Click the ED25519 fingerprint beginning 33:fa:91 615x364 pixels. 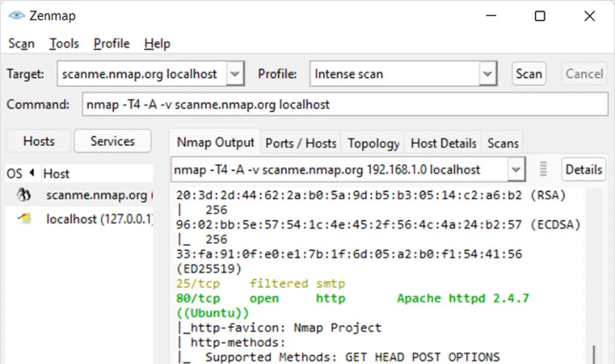tap(348, 254)
